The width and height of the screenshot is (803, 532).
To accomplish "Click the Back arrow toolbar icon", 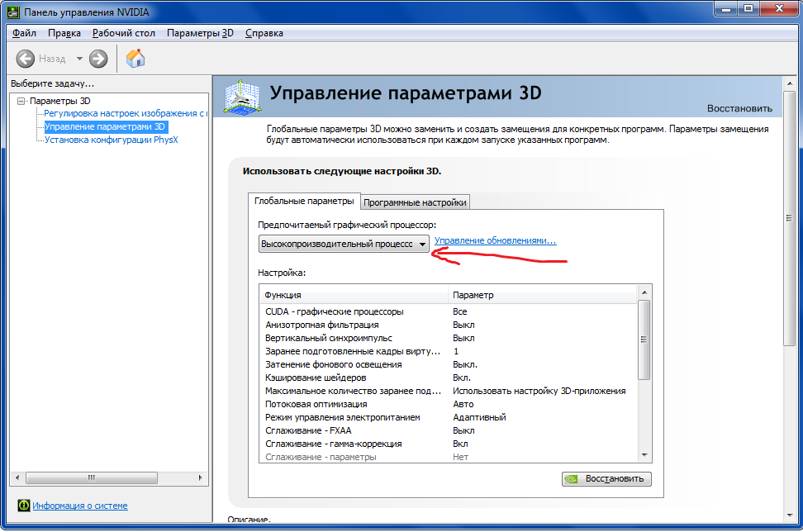I will pyautogui.click(x=26, y=59).
